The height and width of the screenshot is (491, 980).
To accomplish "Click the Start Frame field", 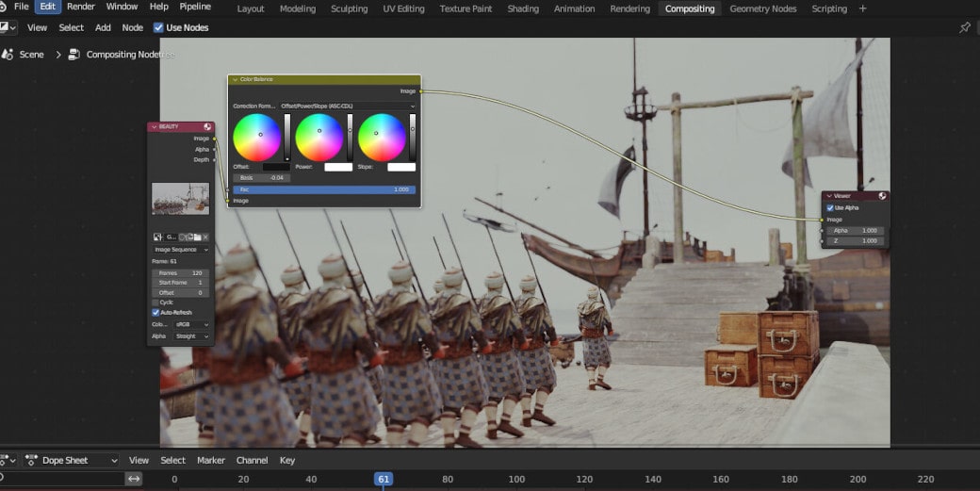I will [181, 283].
